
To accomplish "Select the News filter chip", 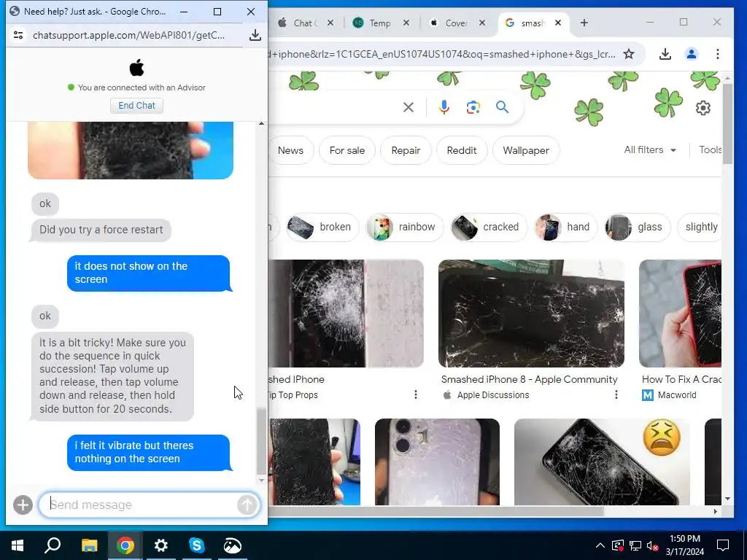I will [290, 150].
